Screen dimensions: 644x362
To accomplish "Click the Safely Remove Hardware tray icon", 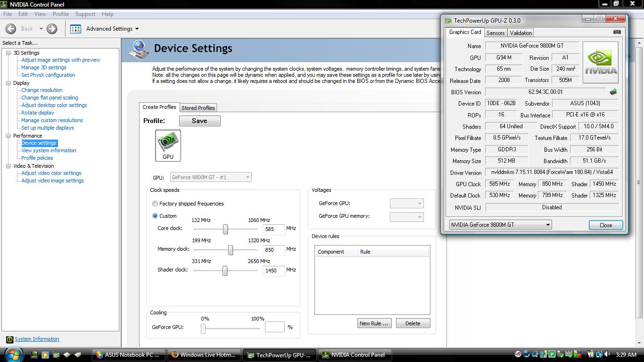I will pyautogui.click(x=561, y=354).
